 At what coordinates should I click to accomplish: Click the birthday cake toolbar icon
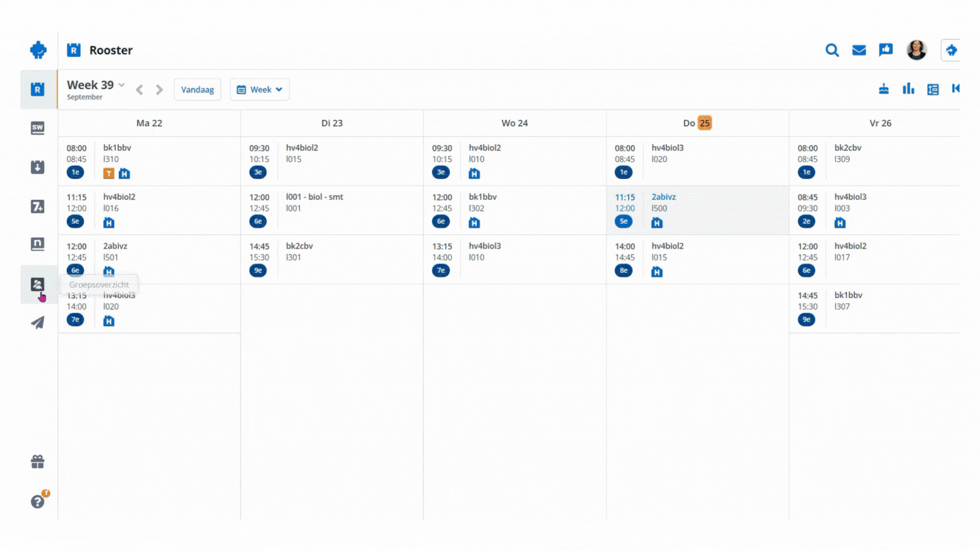pyautogui.click(x=884, y=89)
